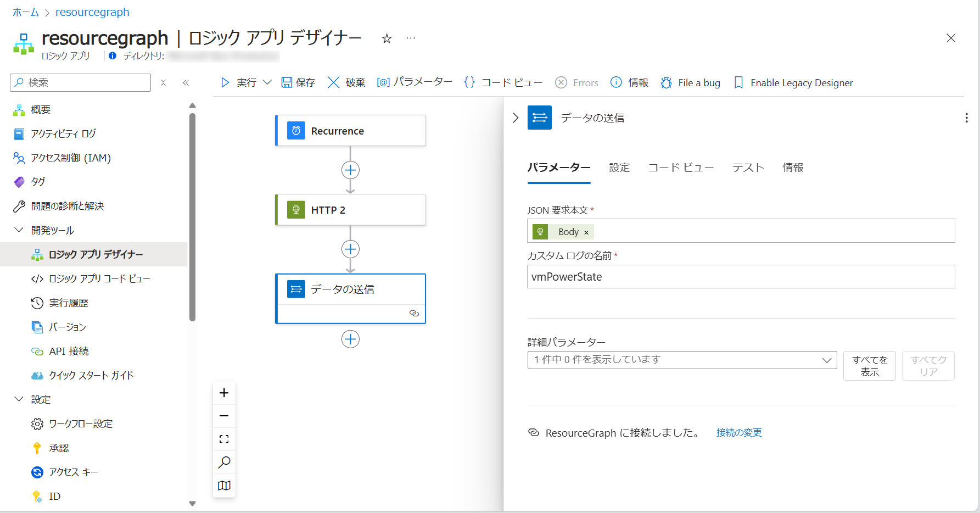
Task: Clear the sidebar search with X icon
Action: coord(163,82)
